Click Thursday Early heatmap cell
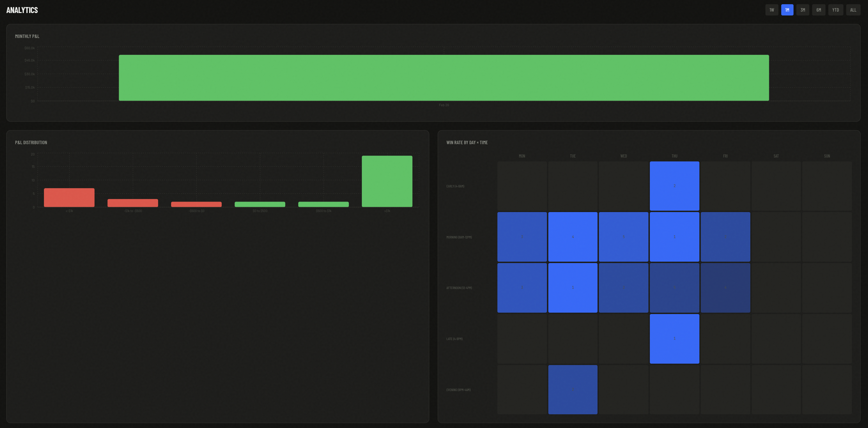 click(674, 186)
